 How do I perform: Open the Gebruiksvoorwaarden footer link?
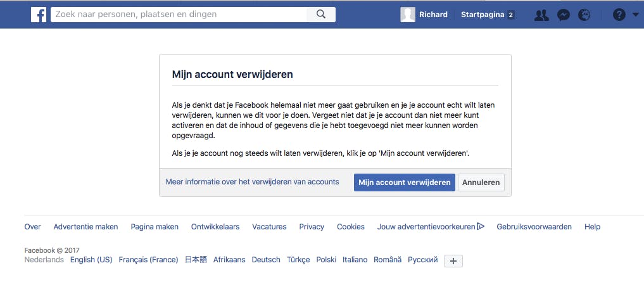coord(534,227)
